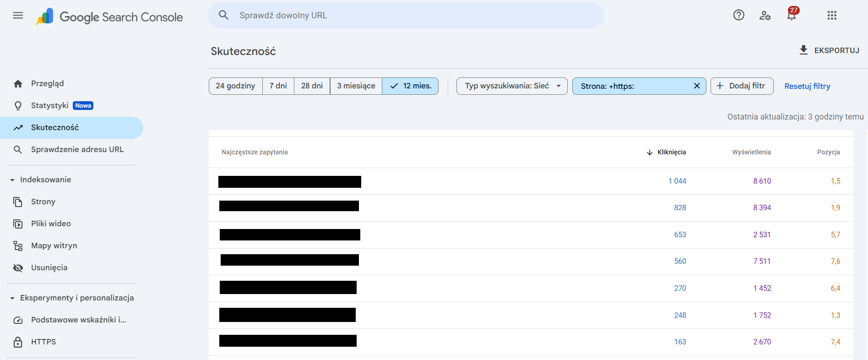The height and width of the screenshot is (360, 868).
Task: Open users and settings icon
Action: (x=765, y=16)
